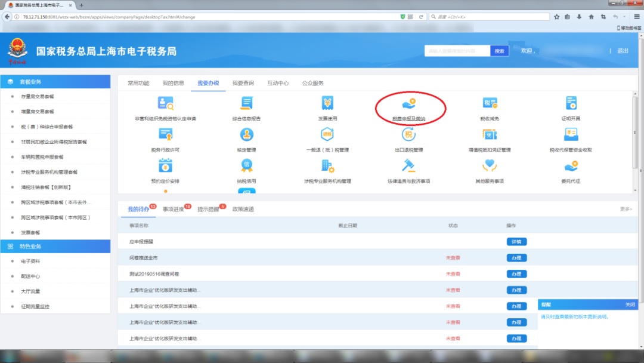This screenshot has width=644, height=363.
Task: Open the Firefox hamburger menu
Action: click(x=636, y=17)
